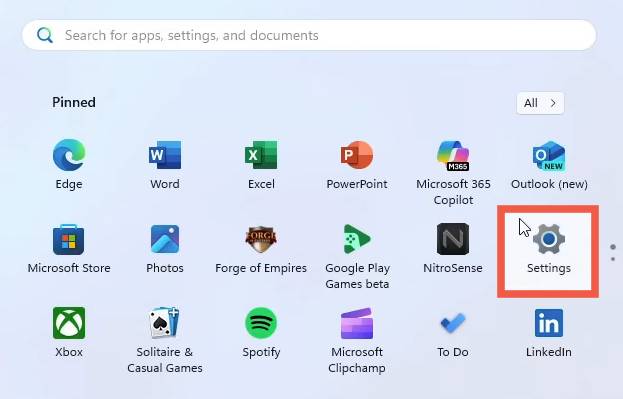This screenshot has width=623, height=399.
Task: Expand the All apps list
Action: (x=540, y=103)
